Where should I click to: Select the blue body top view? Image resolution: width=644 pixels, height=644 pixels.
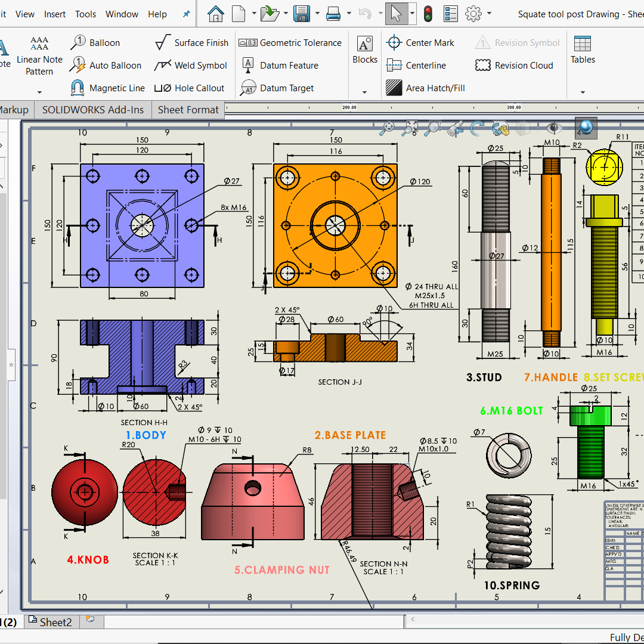(x=142, y=225)
